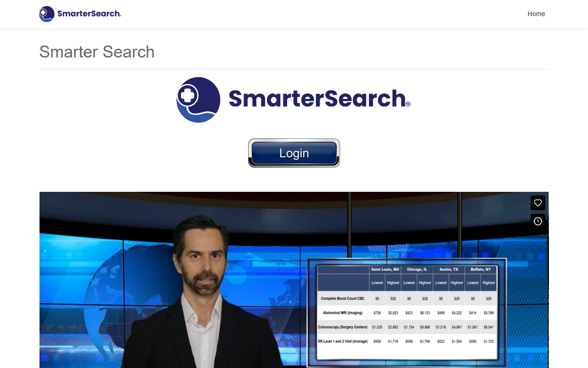Screen dimensions: 588x368
Task: Like the video with the heart icon
Action: (538, 203)
